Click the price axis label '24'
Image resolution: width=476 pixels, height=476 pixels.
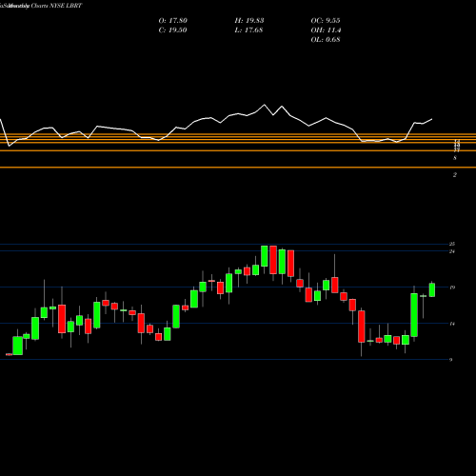452,251
